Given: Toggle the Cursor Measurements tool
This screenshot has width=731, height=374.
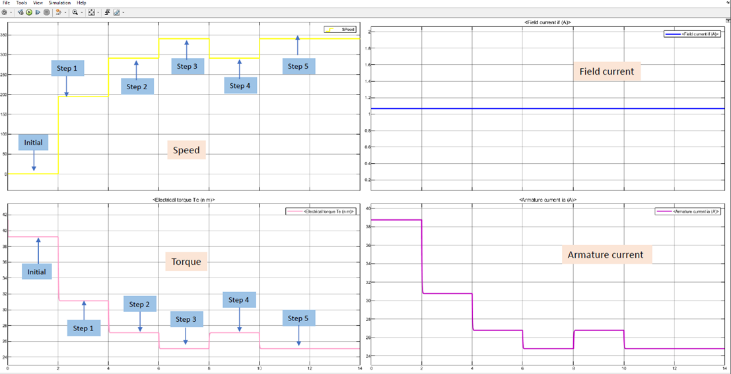Looking at the screenshot, I should 117,12.
